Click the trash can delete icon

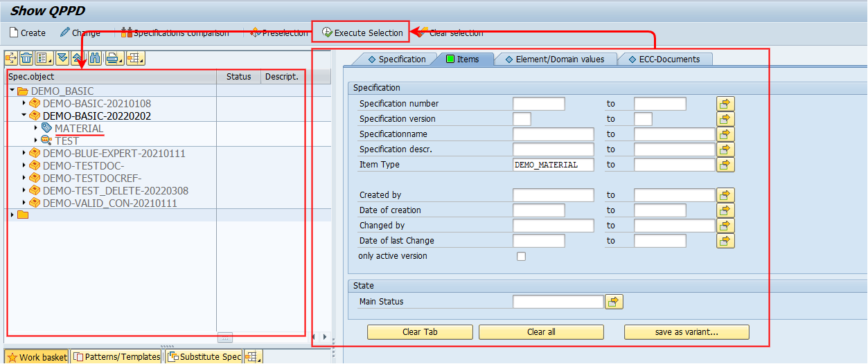pos(26,58)
